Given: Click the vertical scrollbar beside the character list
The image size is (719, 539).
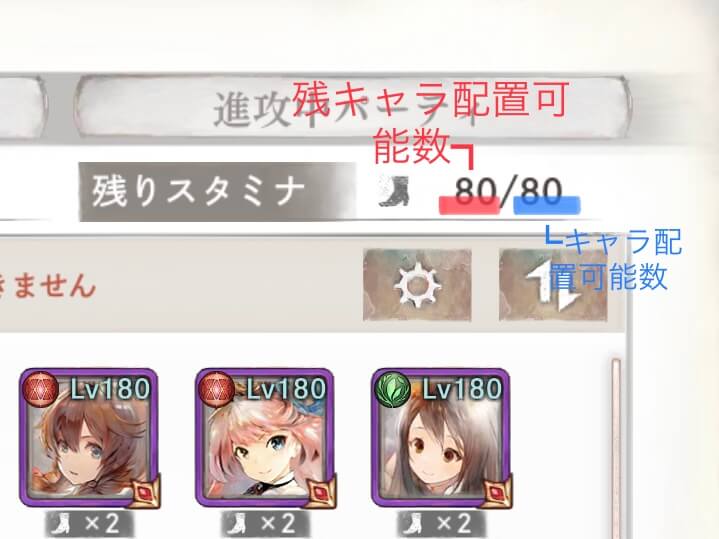Looking at the screenshot, I should tap(616, 449).
